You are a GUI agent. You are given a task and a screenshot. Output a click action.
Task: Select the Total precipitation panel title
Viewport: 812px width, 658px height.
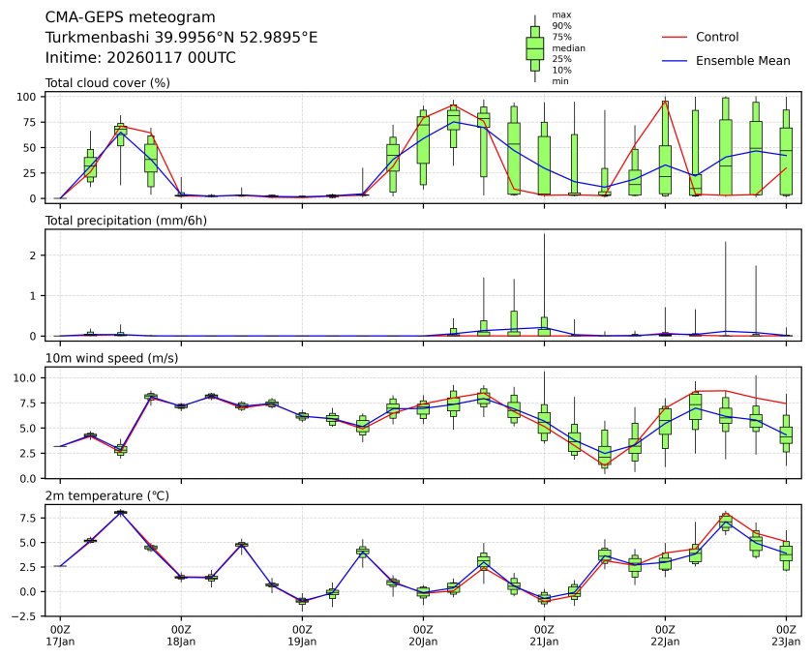(126, 221)
